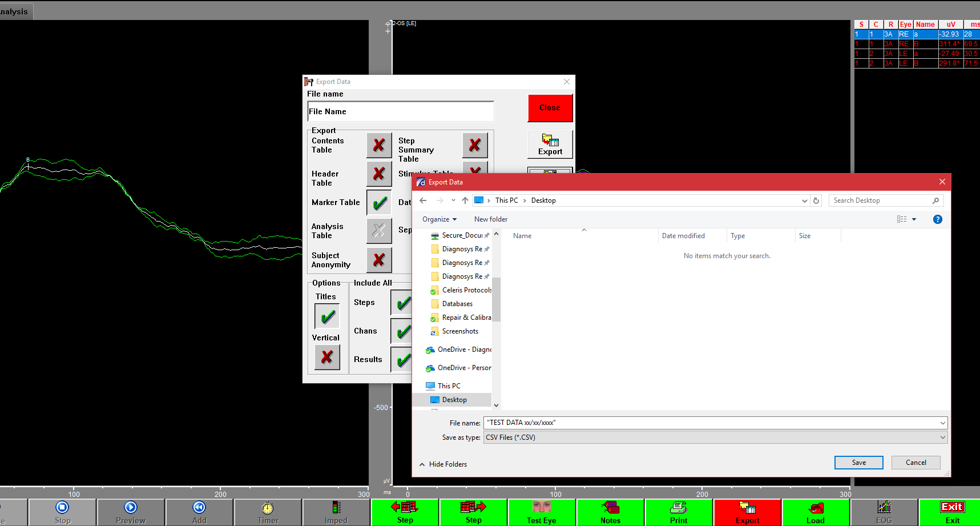The width and height of the screenshot is (980, 526).
Task: Click the navigation pane scrollbar thumb
Action: (496, 299)
